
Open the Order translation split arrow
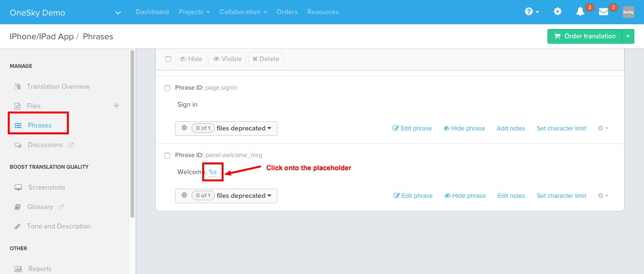coord(628,36)
